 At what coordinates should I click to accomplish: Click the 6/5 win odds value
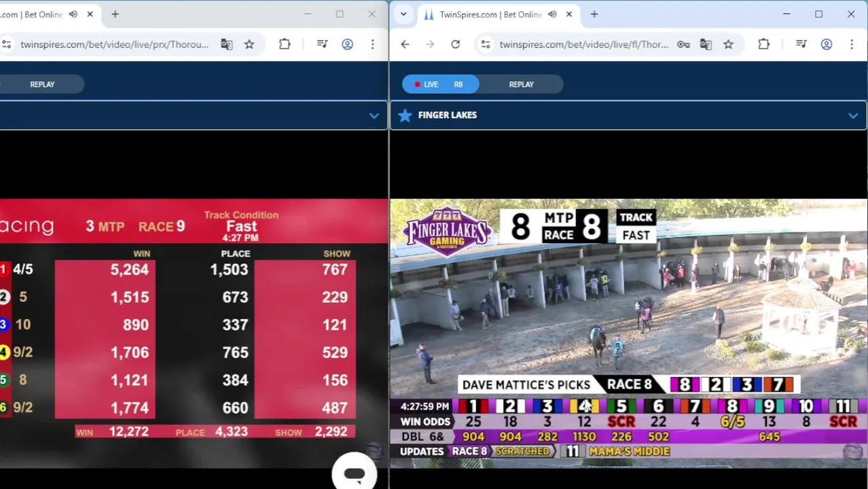coord(732,422)
